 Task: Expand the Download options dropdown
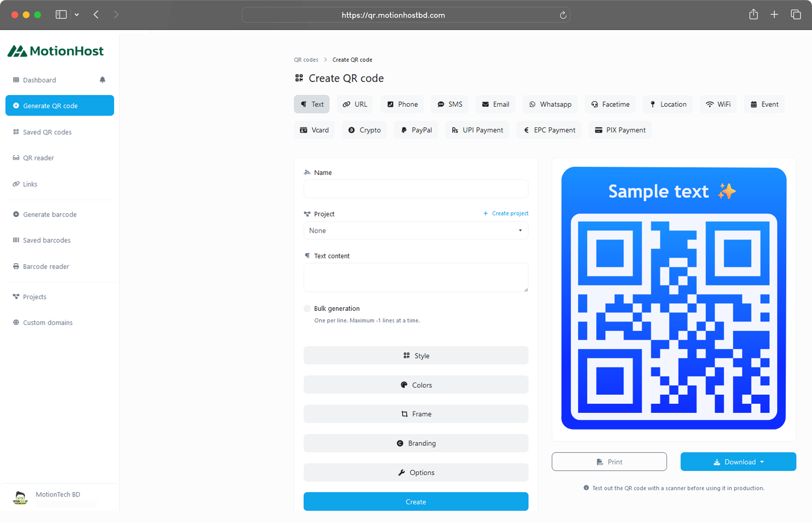tap(738, 462)
